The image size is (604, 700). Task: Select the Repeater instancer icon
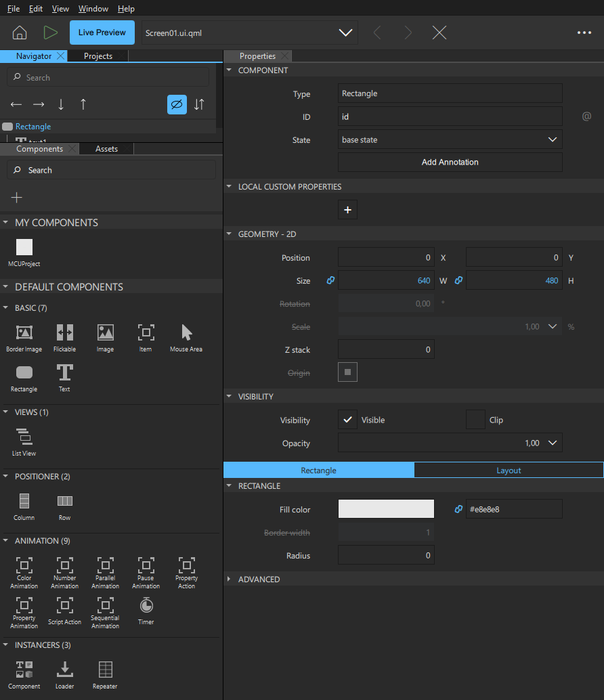click(x=105, y=670)
